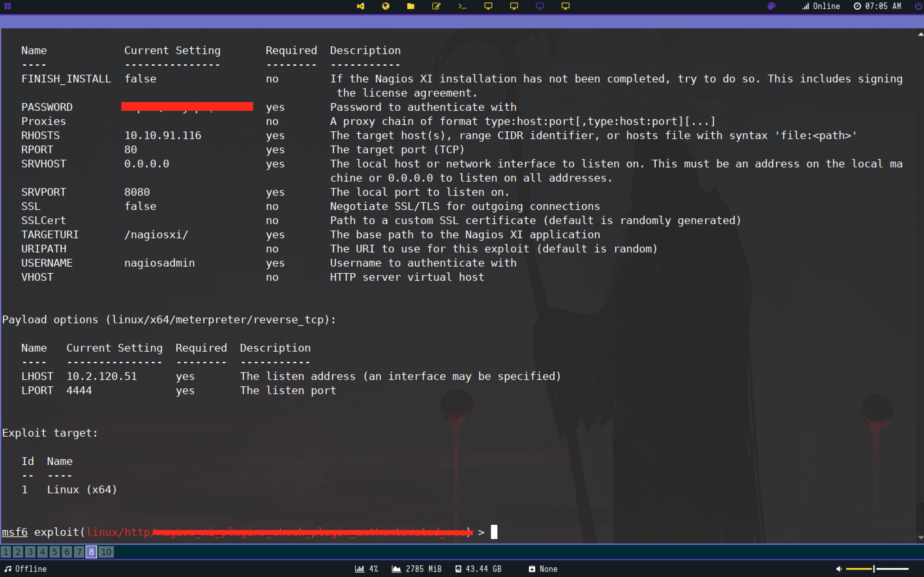Click the VHOST option name
The width and height of the screenshot is (924, 577).
point(37,277)
